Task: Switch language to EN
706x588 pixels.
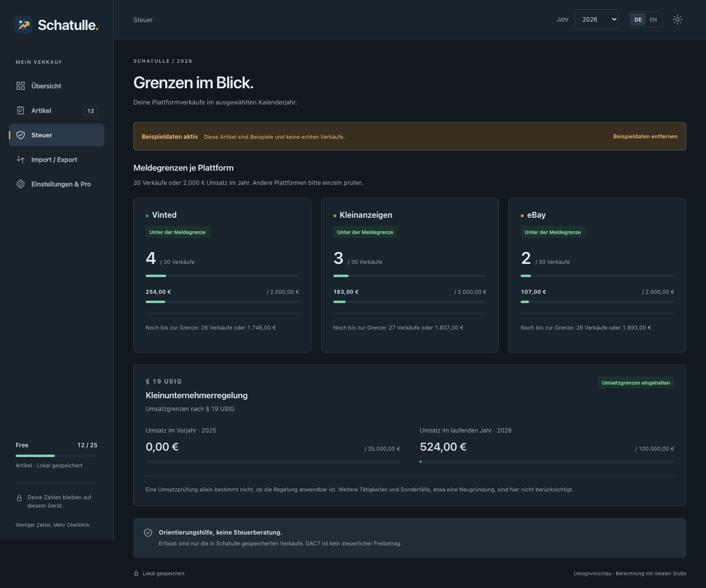Action: pos(653,20)
